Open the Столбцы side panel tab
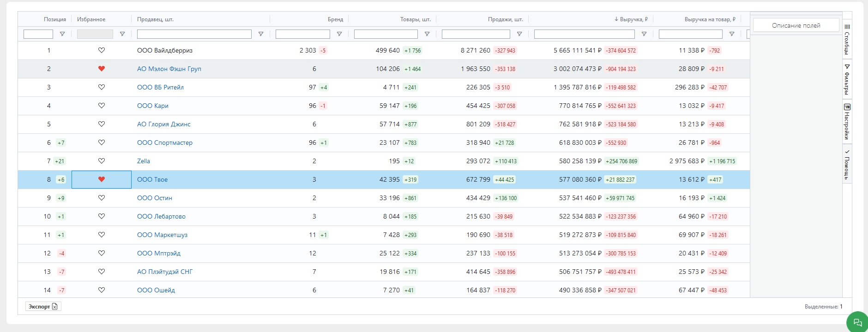Image resolution: width=868 pixels, height=332 pixels. click(x=847, y=39)
